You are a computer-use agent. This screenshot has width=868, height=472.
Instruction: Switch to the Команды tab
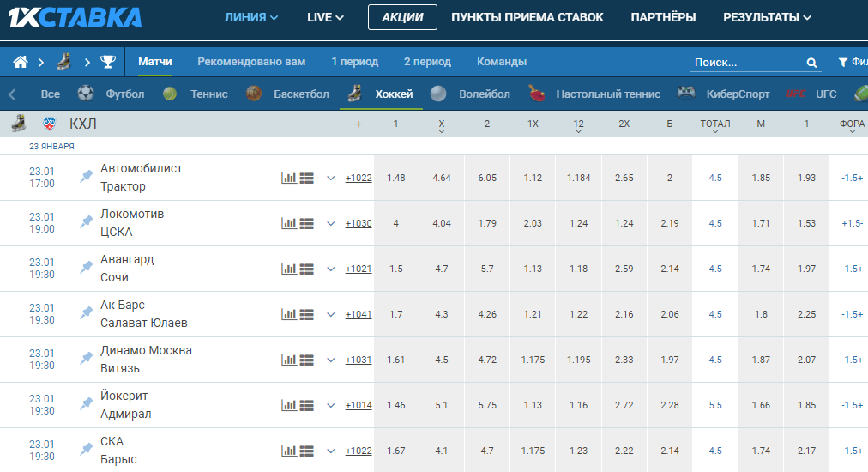pos(502,62)
